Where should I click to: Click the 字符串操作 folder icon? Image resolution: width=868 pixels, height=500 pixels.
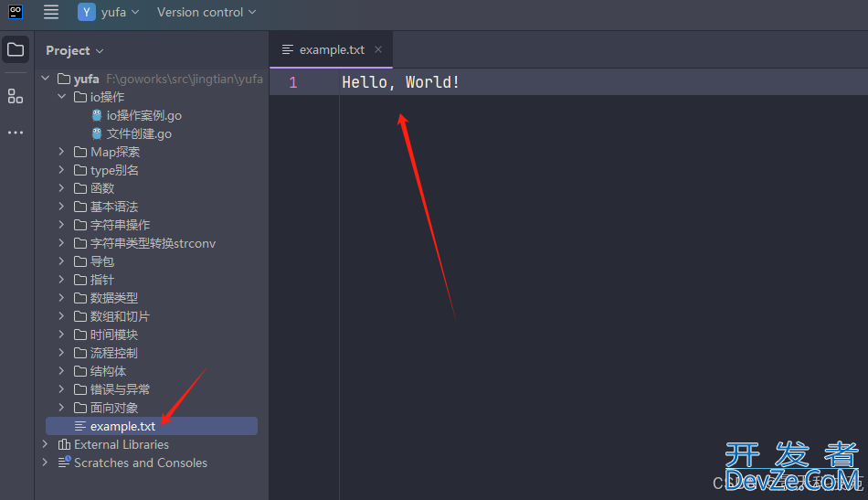pyautogui.click(x=80, y=225)
